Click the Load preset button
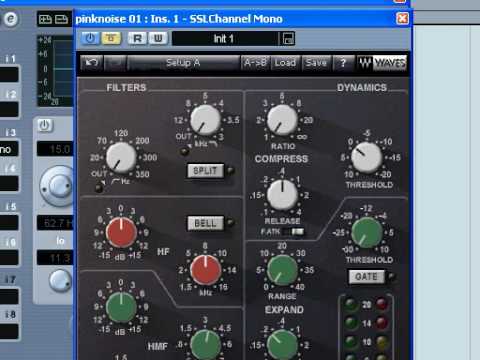Screen dimensions: 480x360 pyautogui.click(x=285, y=63)
